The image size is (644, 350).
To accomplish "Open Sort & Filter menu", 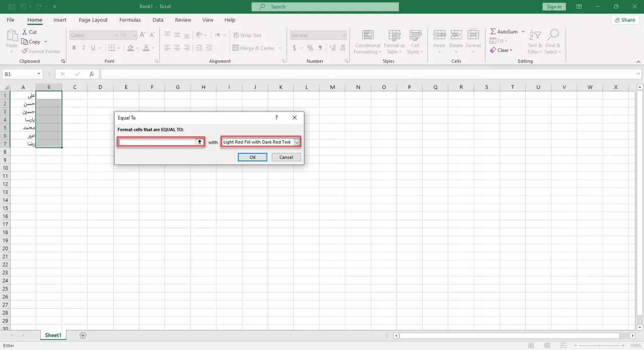I will click(535, 42).
